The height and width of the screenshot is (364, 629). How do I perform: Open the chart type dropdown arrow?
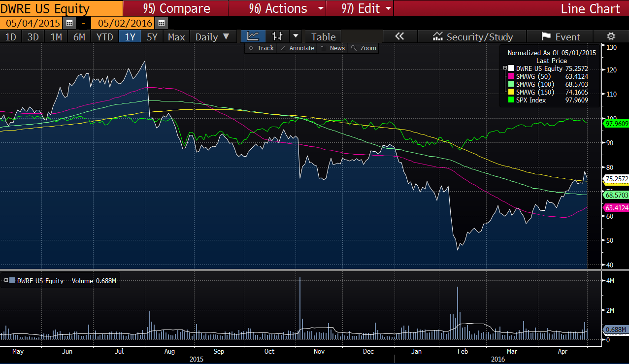click(296, 36)
